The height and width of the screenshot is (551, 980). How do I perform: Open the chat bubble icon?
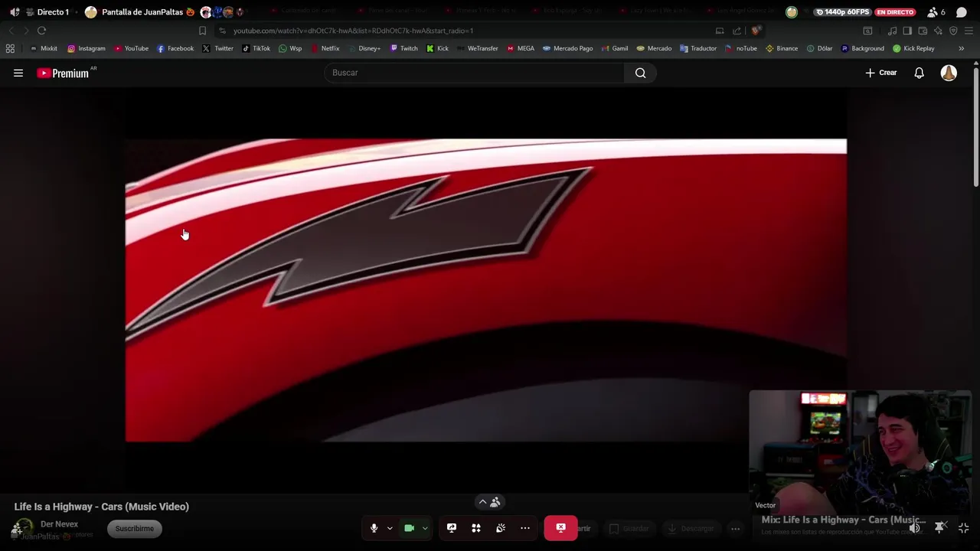(962, 12)
